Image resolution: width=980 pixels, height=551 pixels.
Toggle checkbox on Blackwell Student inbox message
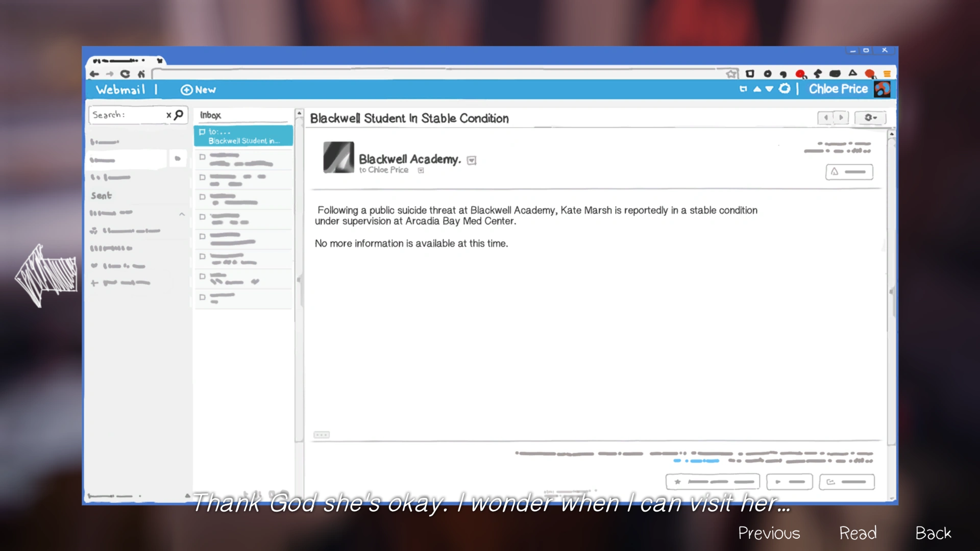(x=202, y=132)
